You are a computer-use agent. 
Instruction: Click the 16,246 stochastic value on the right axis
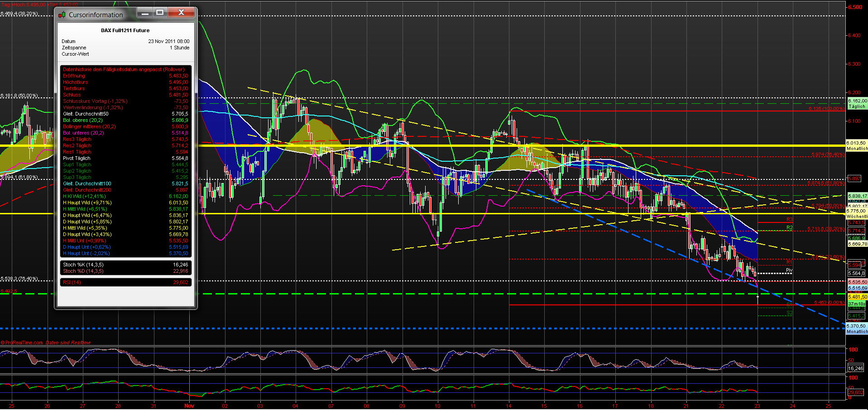(x=855, y=368)
